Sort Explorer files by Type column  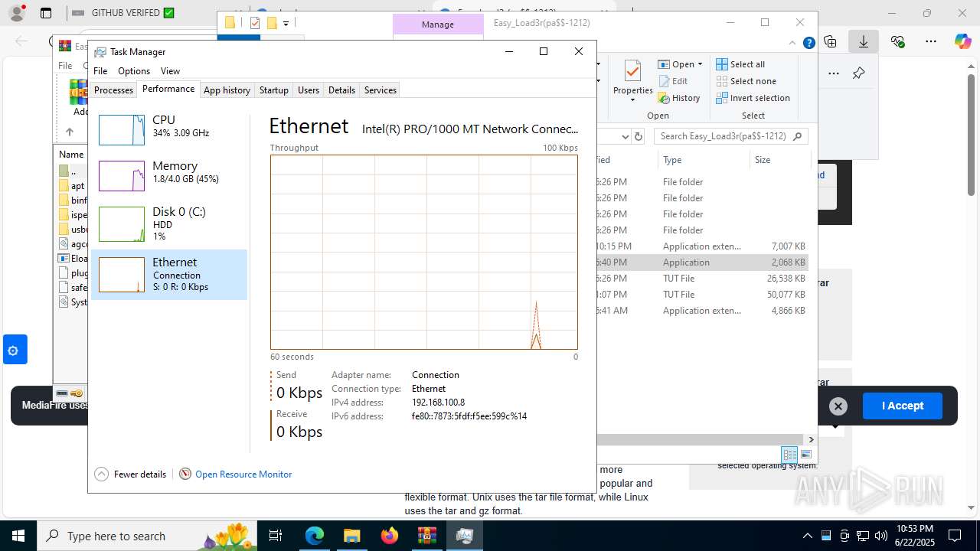tap(703, 160)
